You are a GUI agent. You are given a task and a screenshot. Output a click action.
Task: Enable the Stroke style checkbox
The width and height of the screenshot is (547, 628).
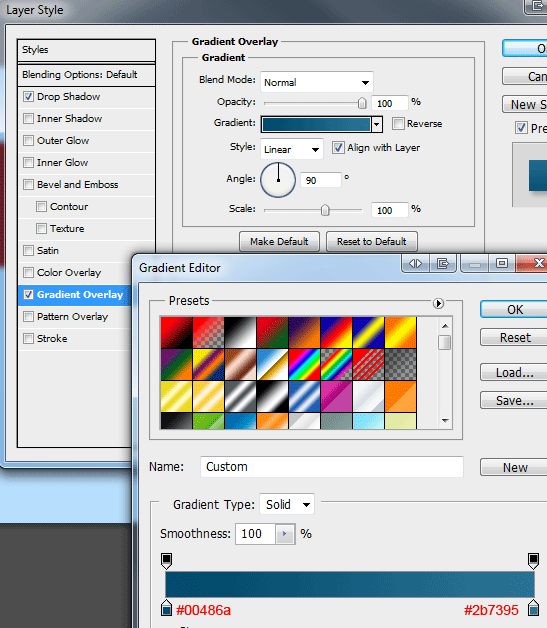(28, 338)
